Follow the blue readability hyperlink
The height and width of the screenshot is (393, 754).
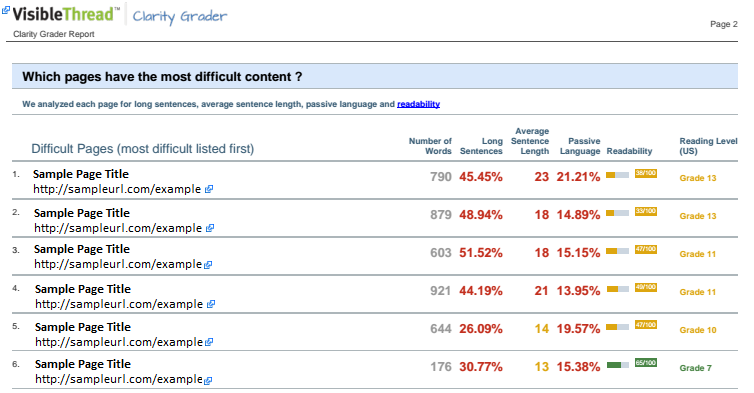(x=418, y=104)
